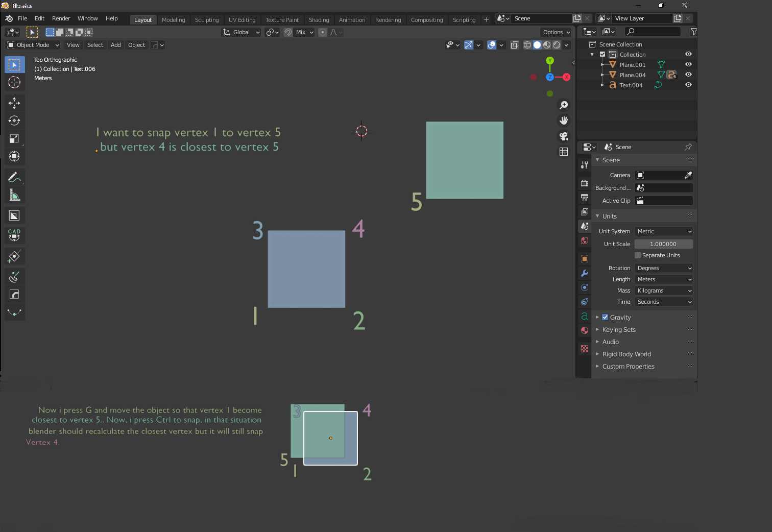Click the red X axis gizmo ball
The height and width of the screenshot is (532, 772).
(566, 77)
